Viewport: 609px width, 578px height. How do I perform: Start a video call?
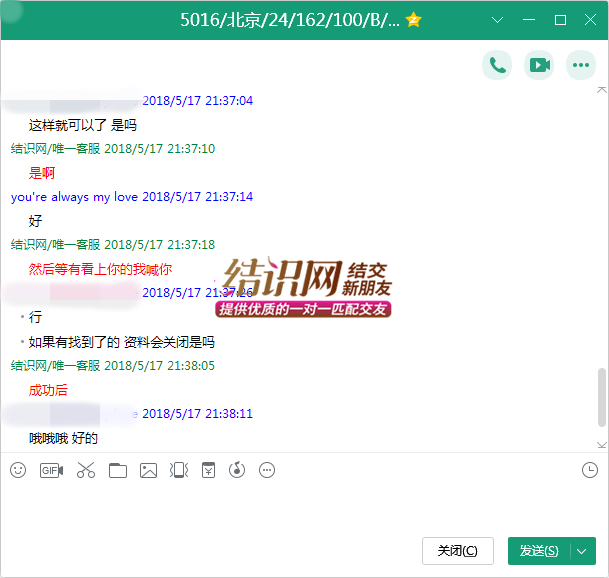pos(539,65)
